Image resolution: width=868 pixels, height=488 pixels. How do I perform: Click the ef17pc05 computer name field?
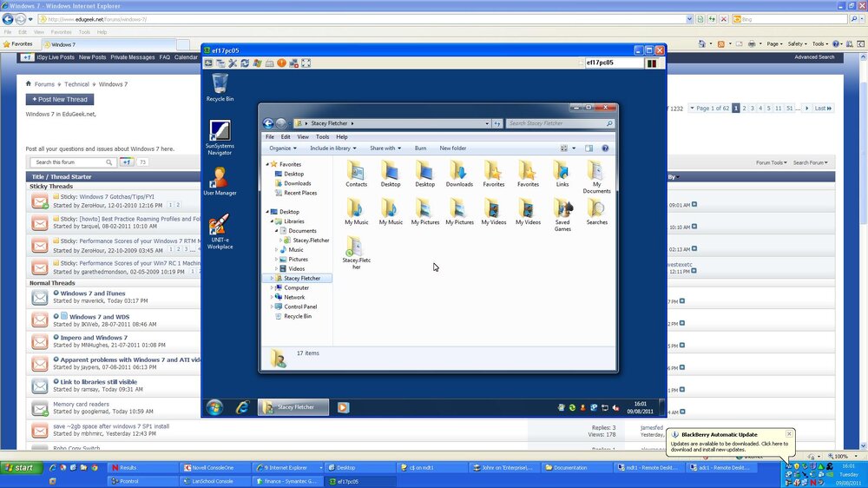(615, 63)
